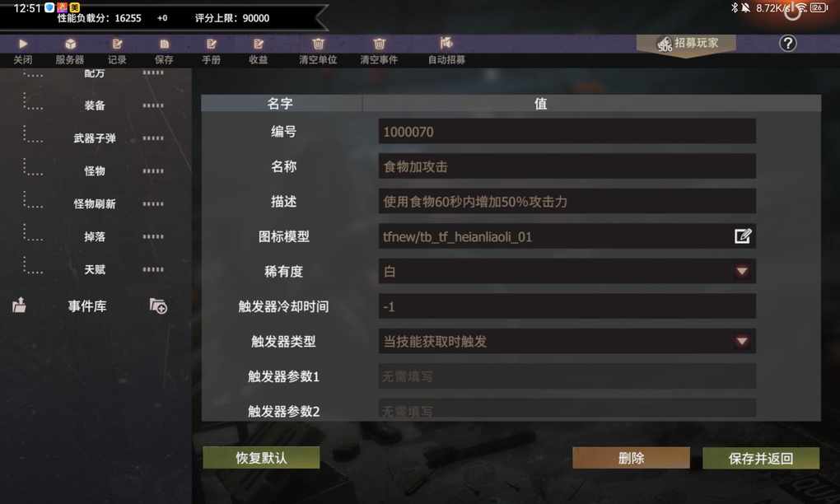Click the 保存 save icon
The width and height of the screenshot is (840, 504).
[164, 44]
